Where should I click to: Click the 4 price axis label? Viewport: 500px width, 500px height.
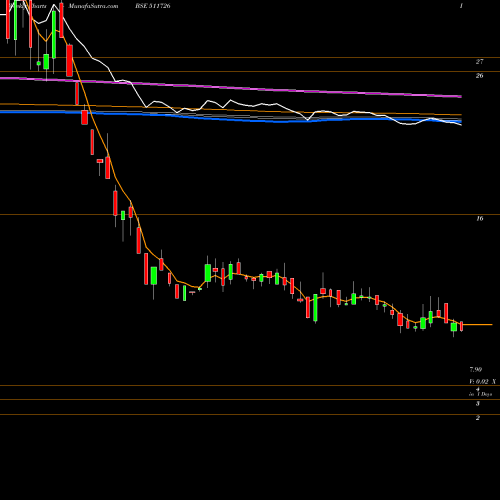tap(478, 389)
